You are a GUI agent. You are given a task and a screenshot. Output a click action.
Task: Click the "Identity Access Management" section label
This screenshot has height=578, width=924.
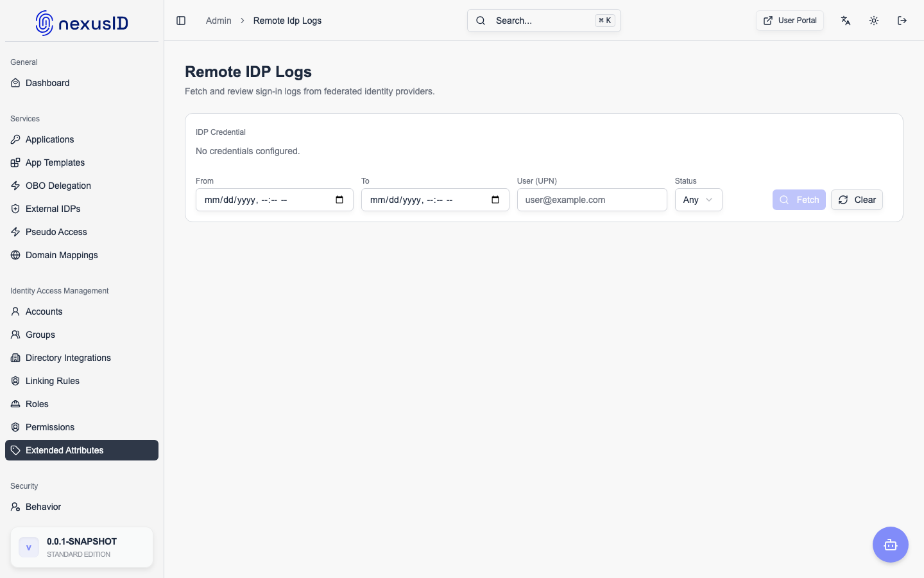pos(60,291)
